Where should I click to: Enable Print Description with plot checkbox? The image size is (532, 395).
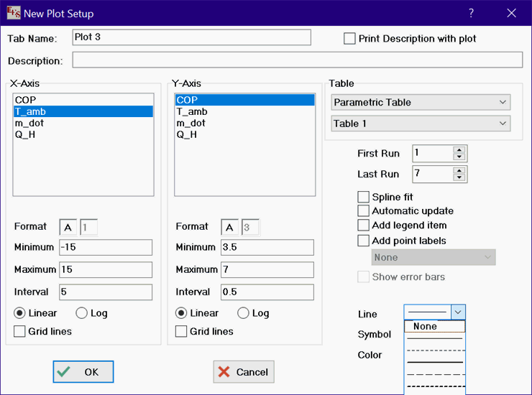point(350,39)
